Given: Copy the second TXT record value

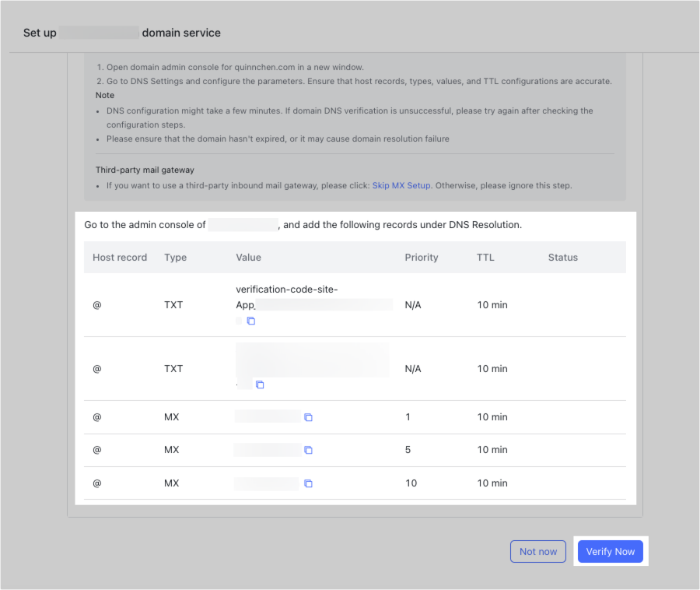Looking at the screenshot, I should pos(260,385).
